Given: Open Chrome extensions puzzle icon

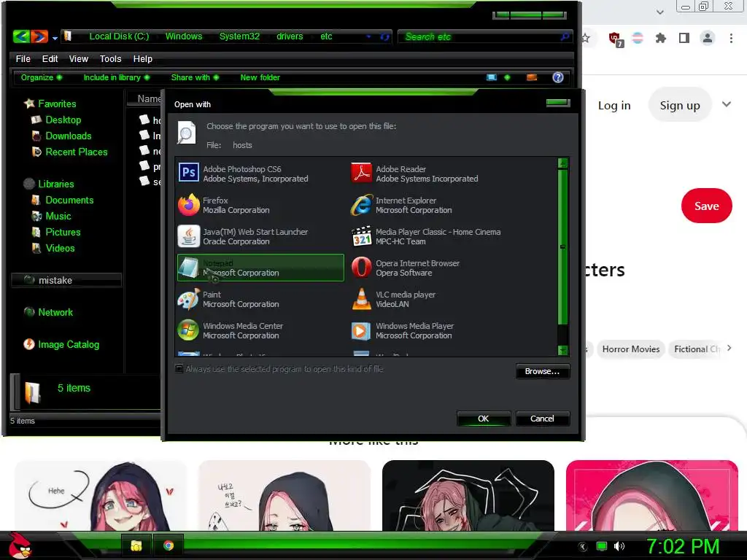Looking at the screenshot, I should point(661,38).
